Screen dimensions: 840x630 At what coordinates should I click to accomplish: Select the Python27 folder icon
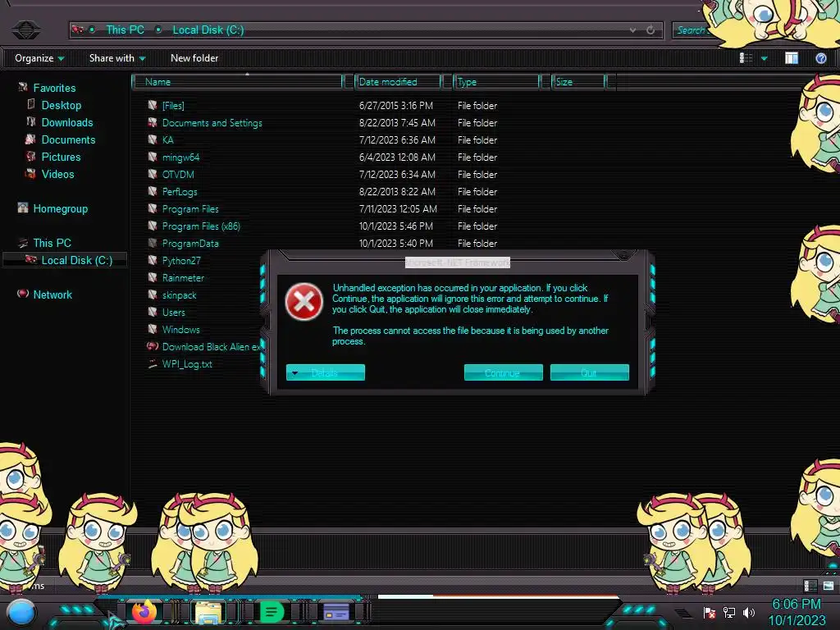pyautogui.click(x=153, y=260)
